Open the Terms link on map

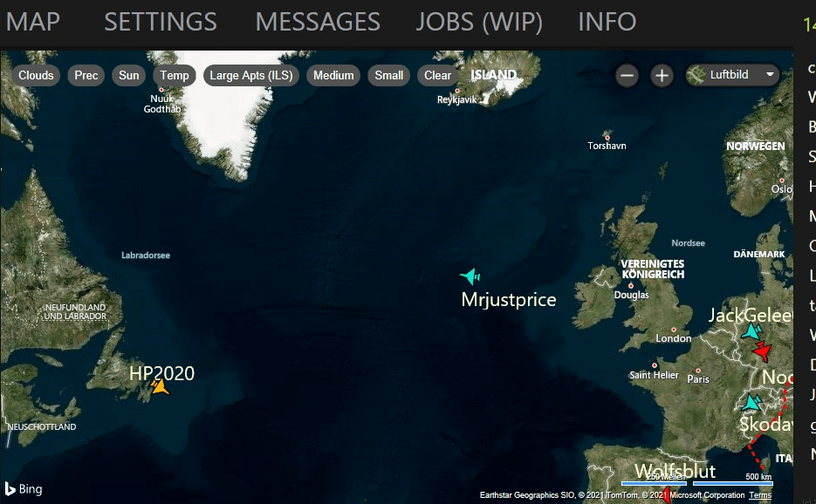pos(760,495)
